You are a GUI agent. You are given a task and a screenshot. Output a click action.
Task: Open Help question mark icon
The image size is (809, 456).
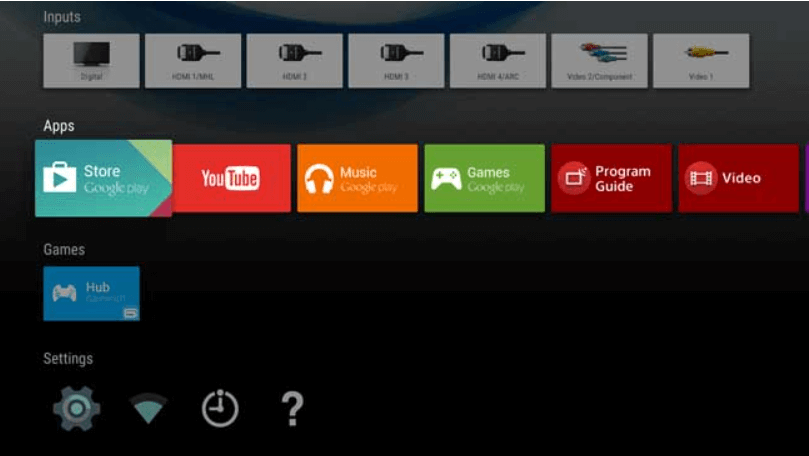pos(292,409)
